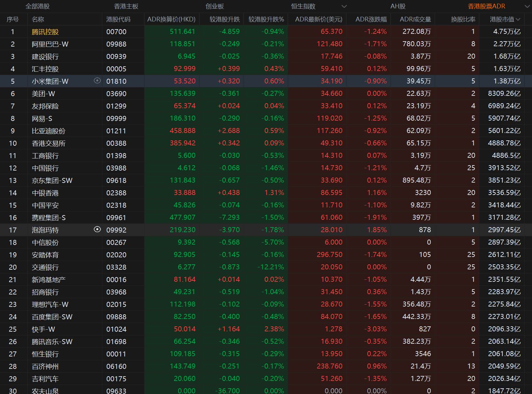Screen dimensions: 532x394
Task: Sort by 较港股升跌 column header
Action: pyautogui.click(x=225, y=19)
